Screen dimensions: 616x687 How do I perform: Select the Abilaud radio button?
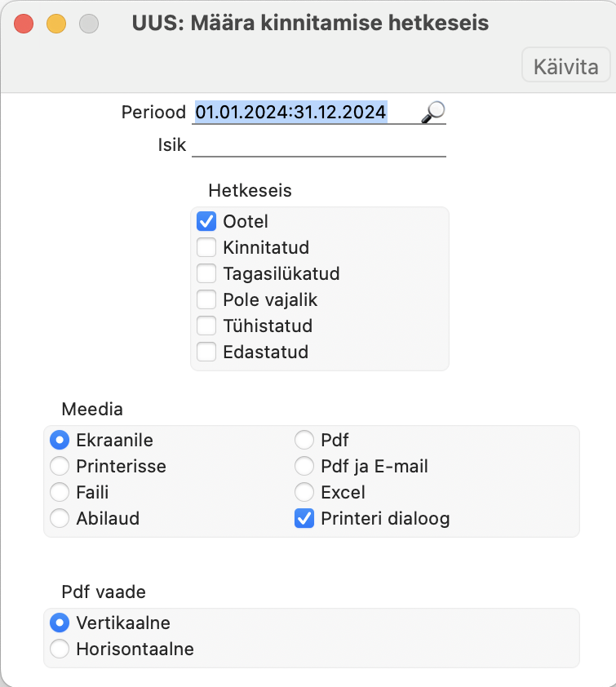[x=60, y=518]
